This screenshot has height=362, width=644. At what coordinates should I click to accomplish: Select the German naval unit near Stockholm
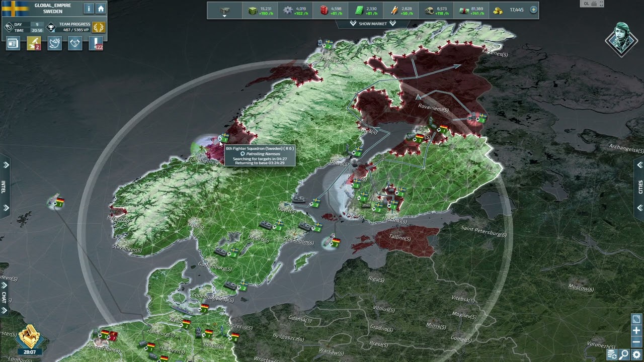332,243
